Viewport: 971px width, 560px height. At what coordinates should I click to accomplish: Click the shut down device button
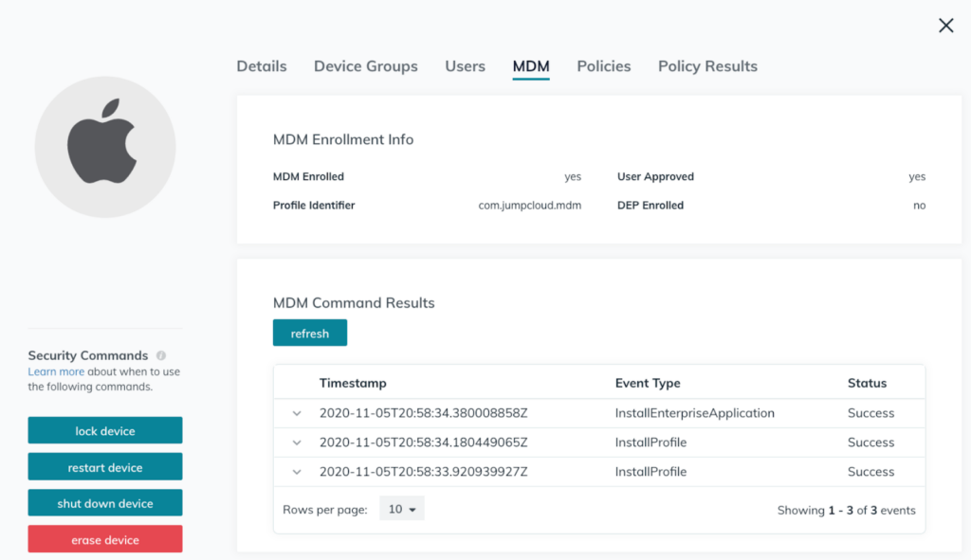click(104, 502)
